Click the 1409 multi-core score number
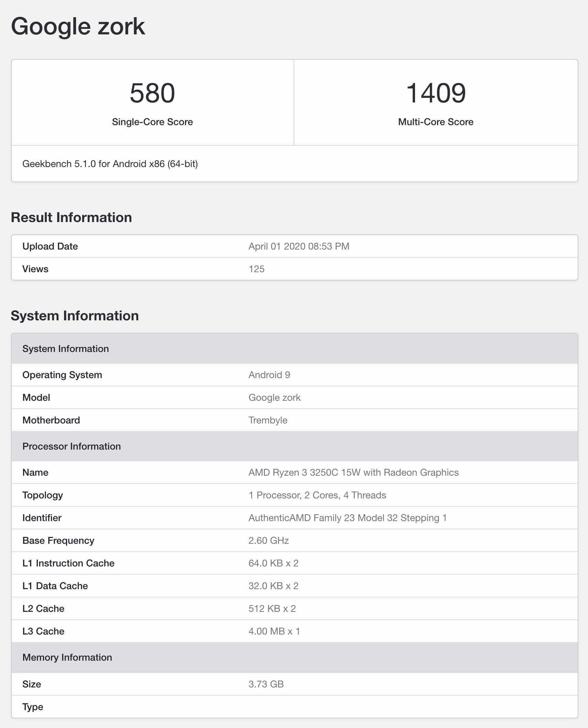Screen dimensions: 588x728 click(436, 93)
